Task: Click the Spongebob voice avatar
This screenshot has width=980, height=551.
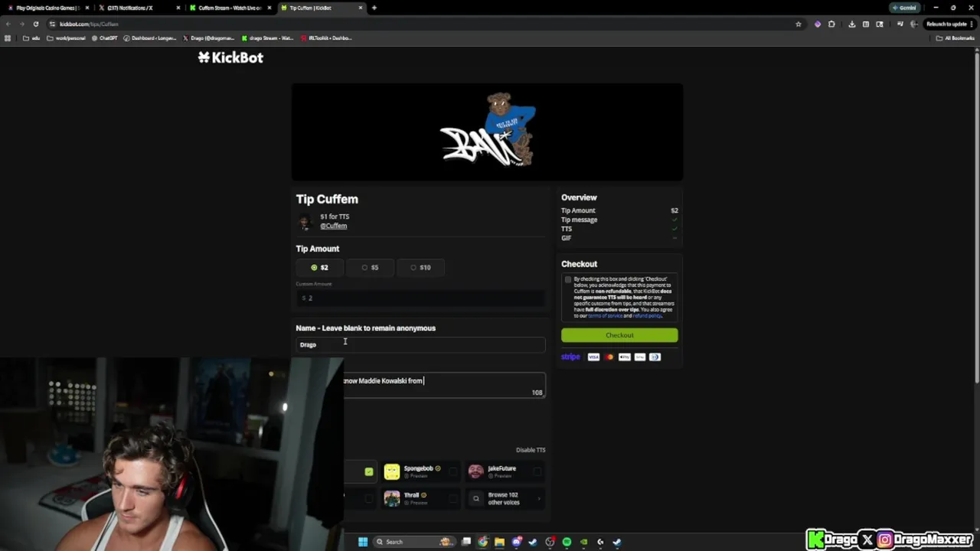Action: 391,471
